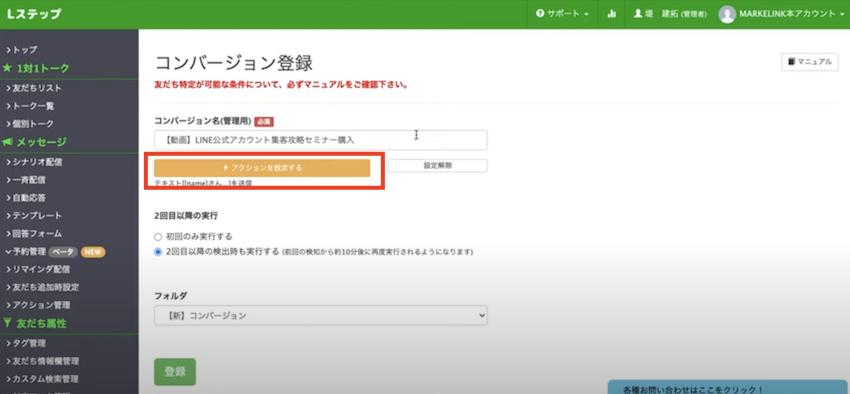
Task: Select 2回目以降の検出時も実行する radio option
Action: pos(158,251)
